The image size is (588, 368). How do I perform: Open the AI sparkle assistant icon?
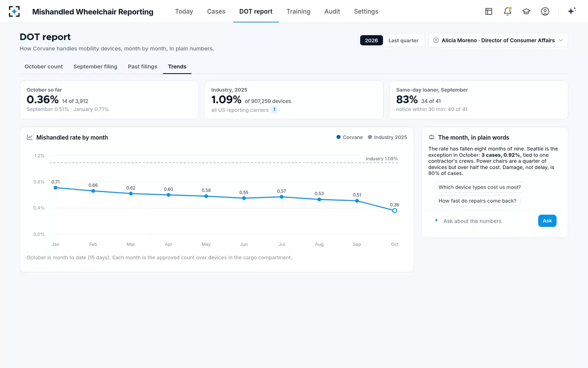572,11
